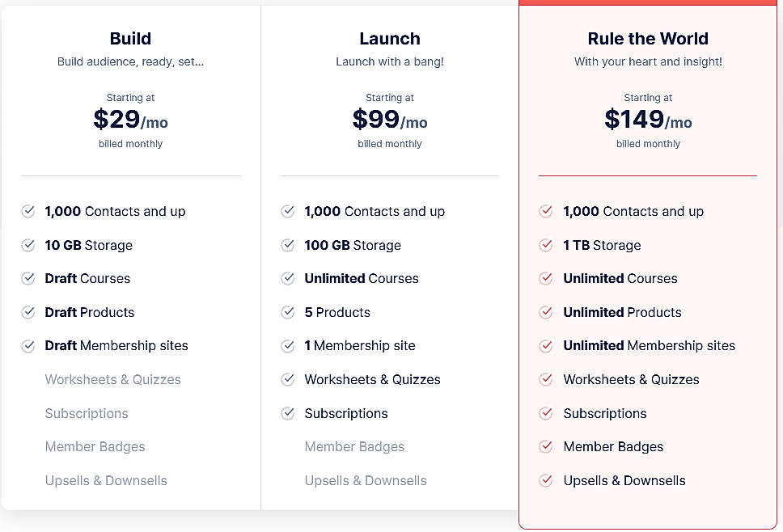The image size is (783, 532).
Task: Click 'Build audience, ready, set...' tagline
Action: click(130, 62)
